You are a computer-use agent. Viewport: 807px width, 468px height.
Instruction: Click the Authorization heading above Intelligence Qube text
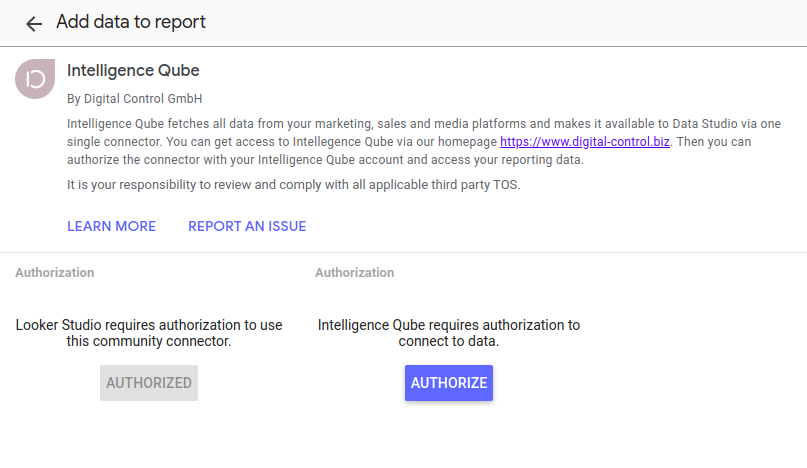(x=354, y=272)
